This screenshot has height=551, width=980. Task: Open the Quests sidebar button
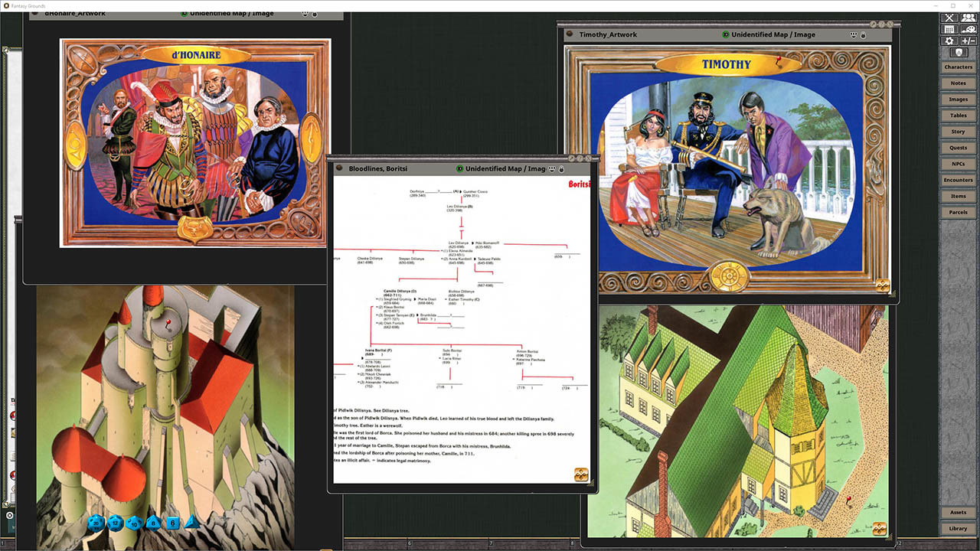click(x=959, y=148)
